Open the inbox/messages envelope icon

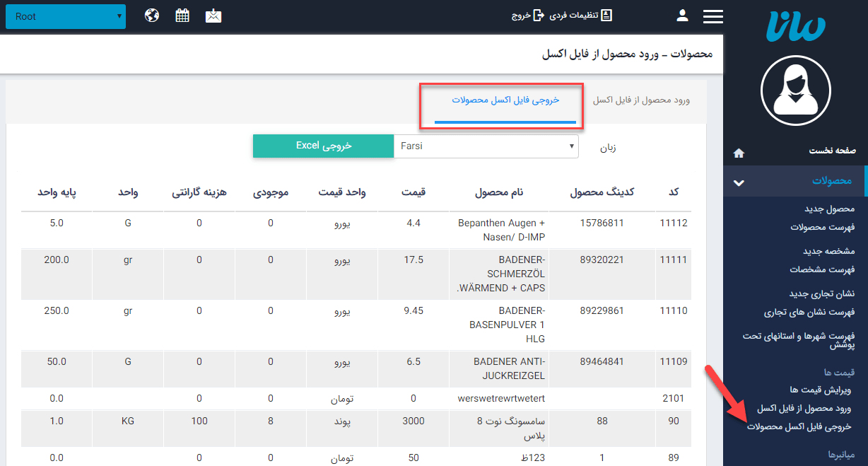(213, 14)
